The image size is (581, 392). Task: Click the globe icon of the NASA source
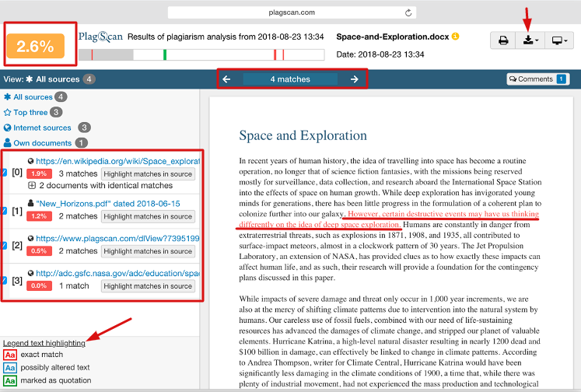pyautogui.click(x=31, y=273)
